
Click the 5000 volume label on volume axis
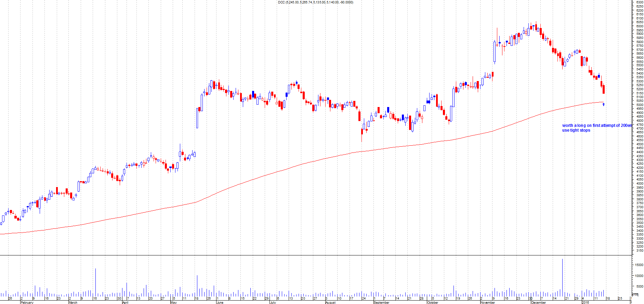(639, 287)
